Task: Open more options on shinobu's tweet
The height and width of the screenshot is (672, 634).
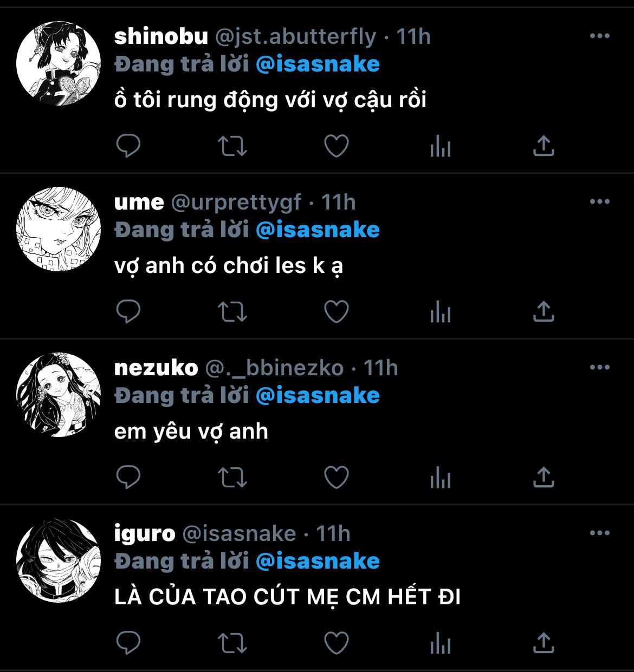Action: coord(599,36)
